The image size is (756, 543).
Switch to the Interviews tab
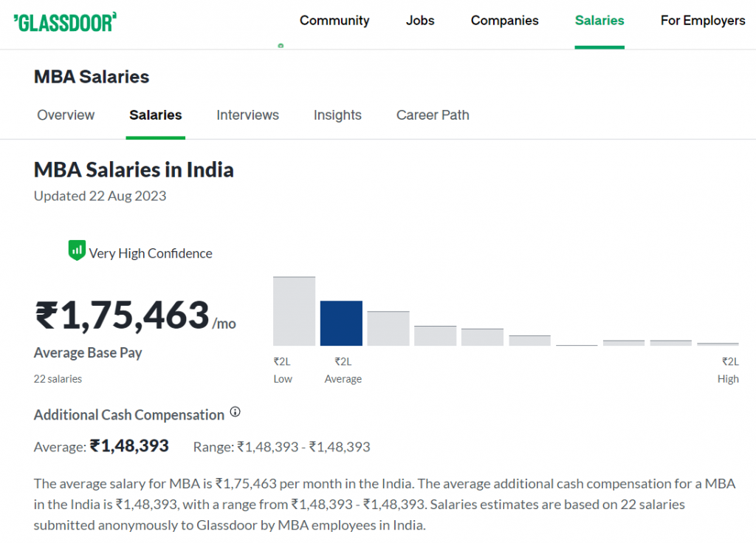[247, 115]
